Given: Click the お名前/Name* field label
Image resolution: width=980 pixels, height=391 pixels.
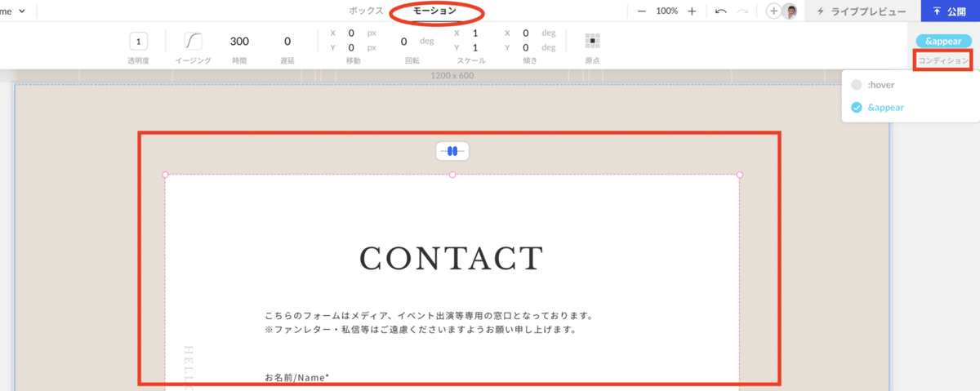Looking at the screenshot, I should coord(297,377).
